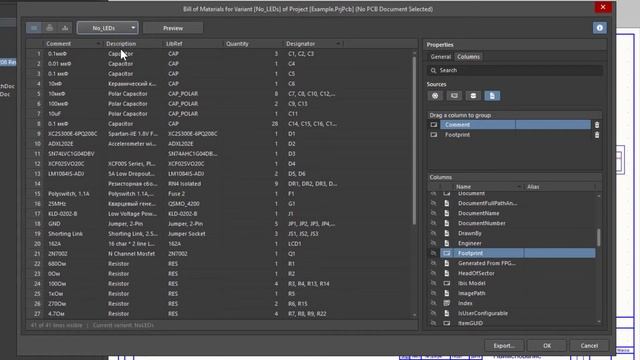Toggle the cloud services source icon
The width and height of the screenshot is (640, 360).
(435, 96)
